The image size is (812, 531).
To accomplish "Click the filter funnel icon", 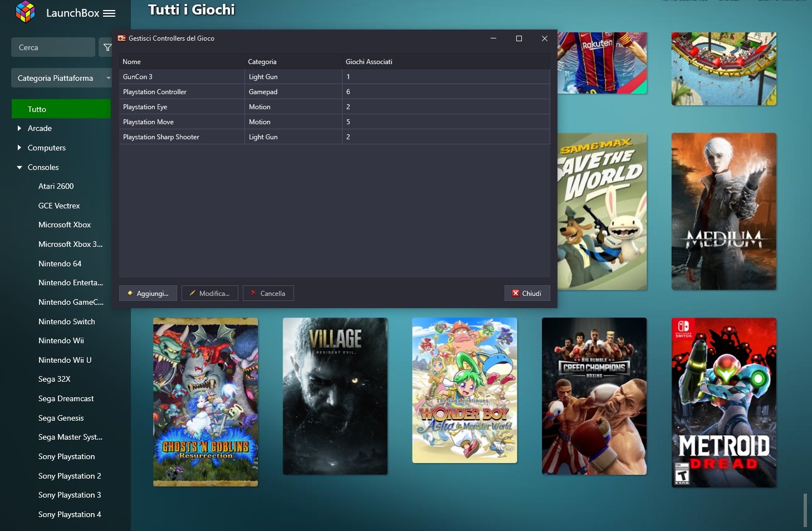I will pyautogui.click(x=107, y=47).
